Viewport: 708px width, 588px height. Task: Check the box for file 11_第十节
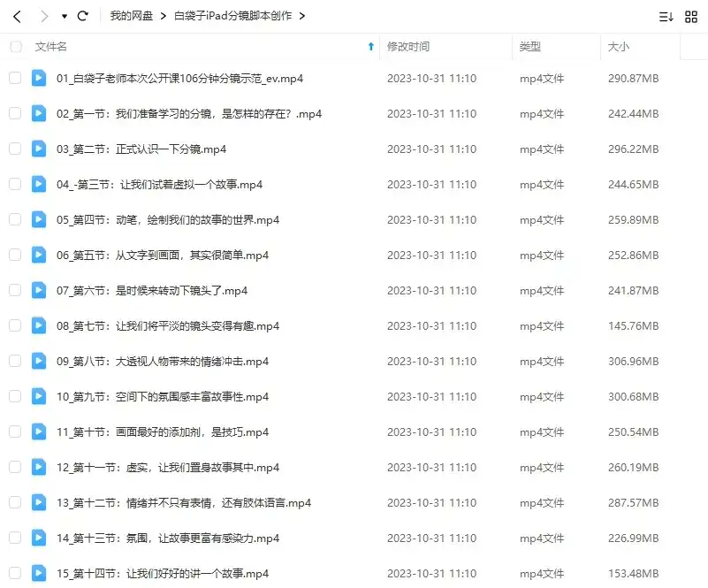coord(15,431)
